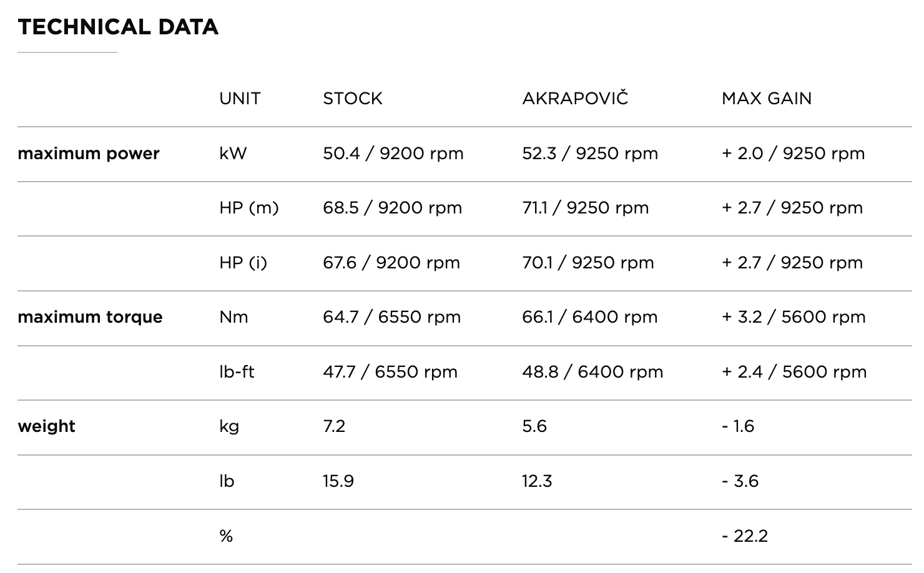Select the maximum torque row label

coord(90,317)
